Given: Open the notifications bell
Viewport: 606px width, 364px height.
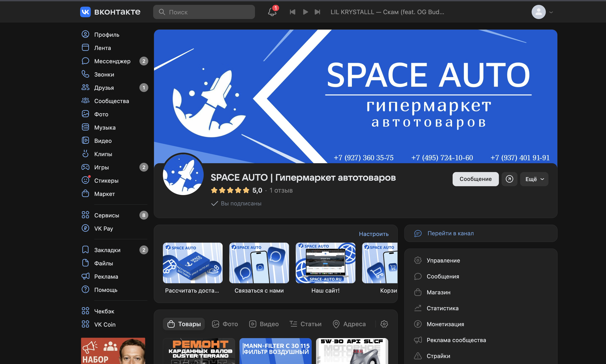Looking at the screenshot, I should tap(272, 12).
